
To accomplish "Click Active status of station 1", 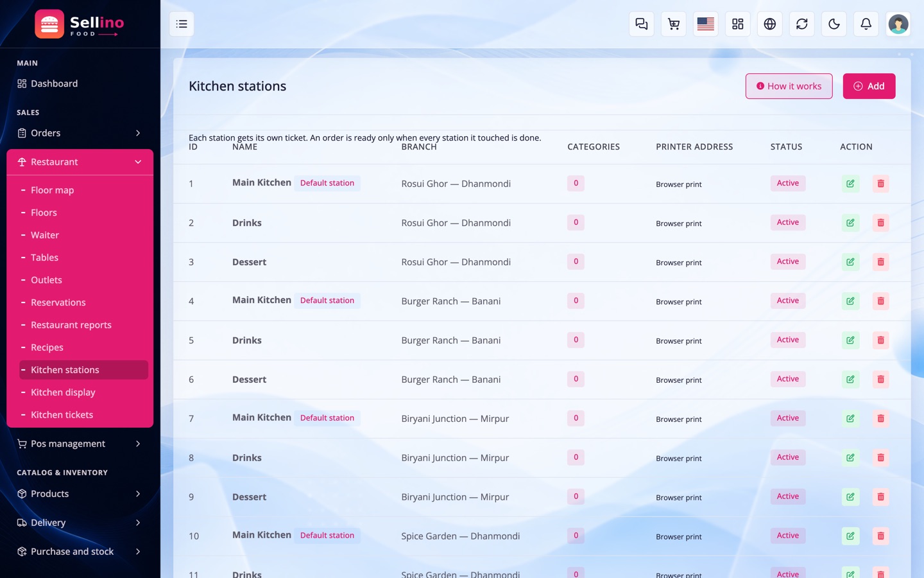I will (788, 183).
